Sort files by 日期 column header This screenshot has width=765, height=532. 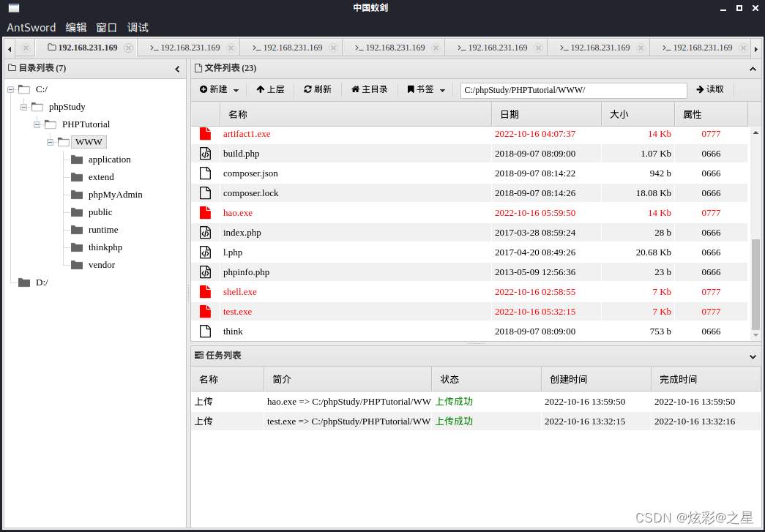tap(546, 115)
